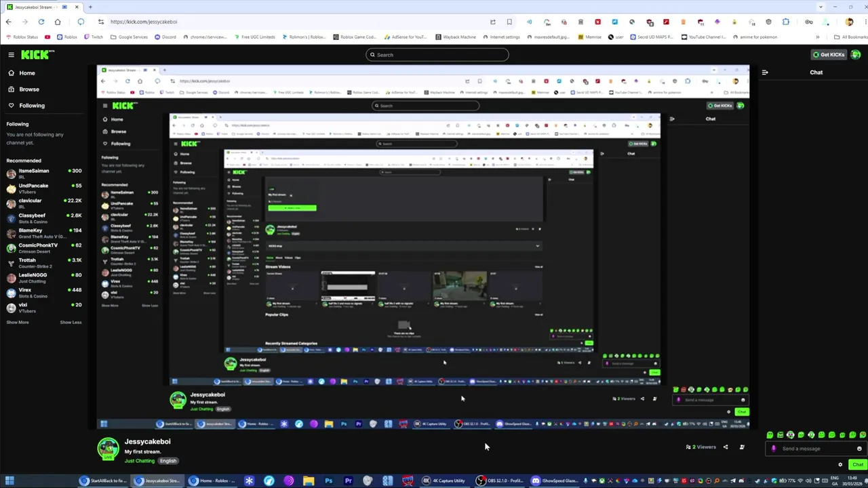
Task: Open the emoji picker in chat input
Action: (x=859, y=449)
